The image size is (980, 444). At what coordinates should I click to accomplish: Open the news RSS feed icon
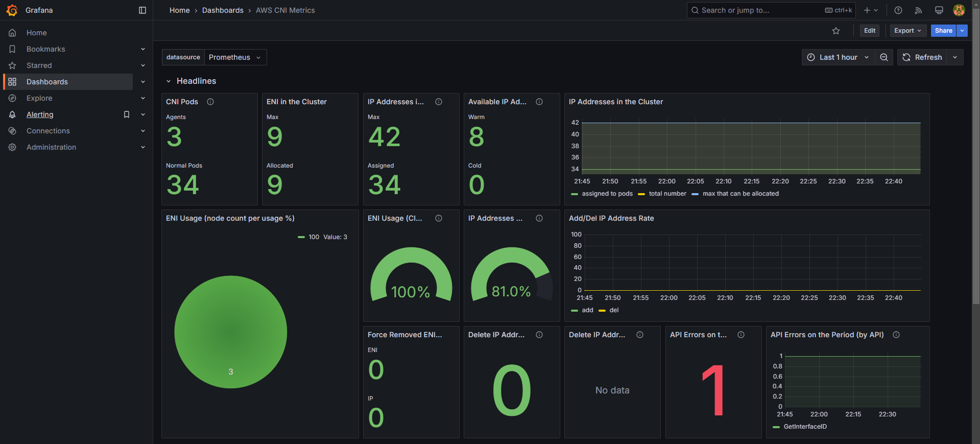918,10
